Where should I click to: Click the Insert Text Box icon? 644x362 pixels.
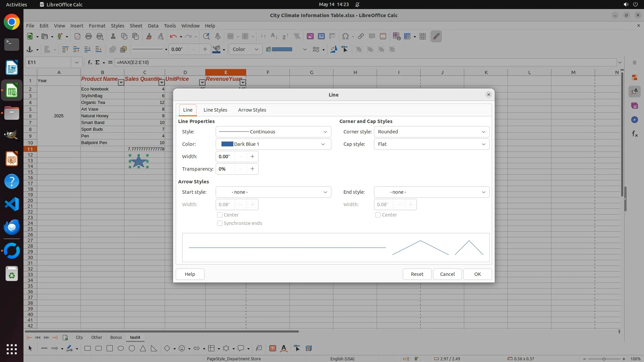(x=273, y=349)
